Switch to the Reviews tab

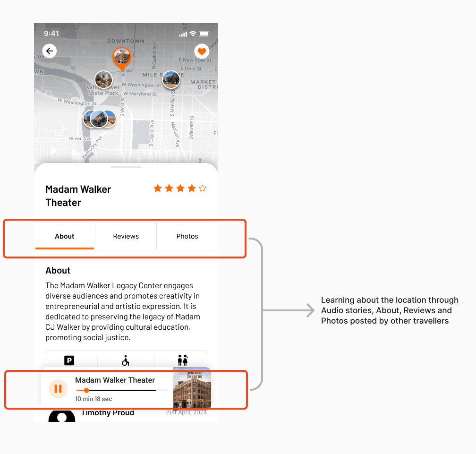click(126, 236)
